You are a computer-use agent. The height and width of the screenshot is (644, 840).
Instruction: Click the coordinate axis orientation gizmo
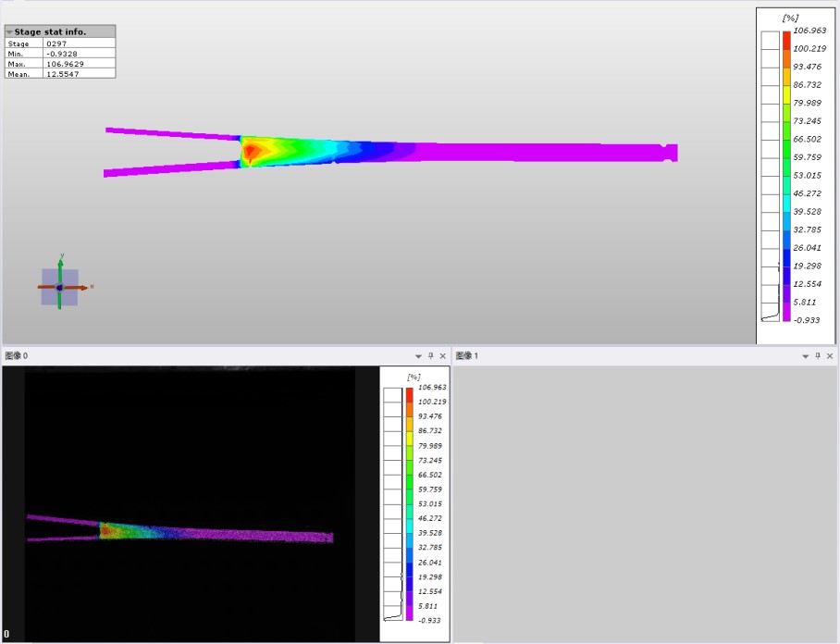point(59,288)
